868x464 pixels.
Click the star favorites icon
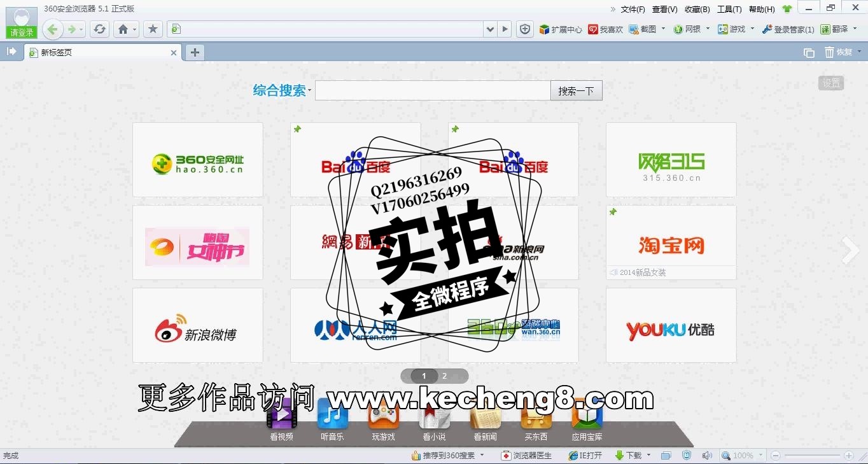pyautogui.click(x=153, y=29)
